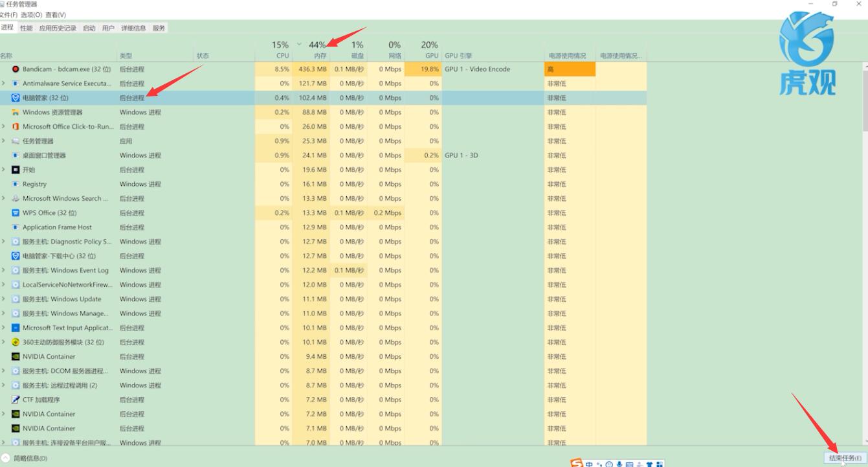Sort by the 网络 column header
The width and height of the screenshot is (868, 467).
(x=386, y=50)
